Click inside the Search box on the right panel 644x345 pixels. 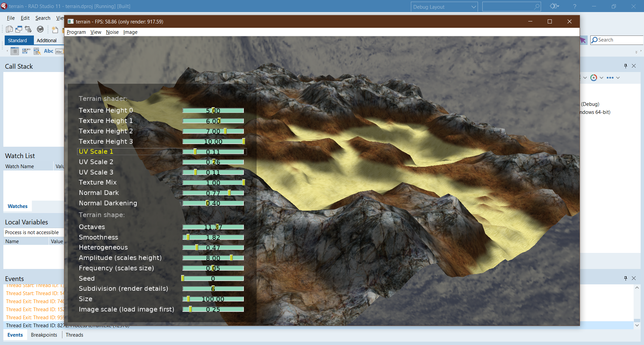click(x=617, y=40)
